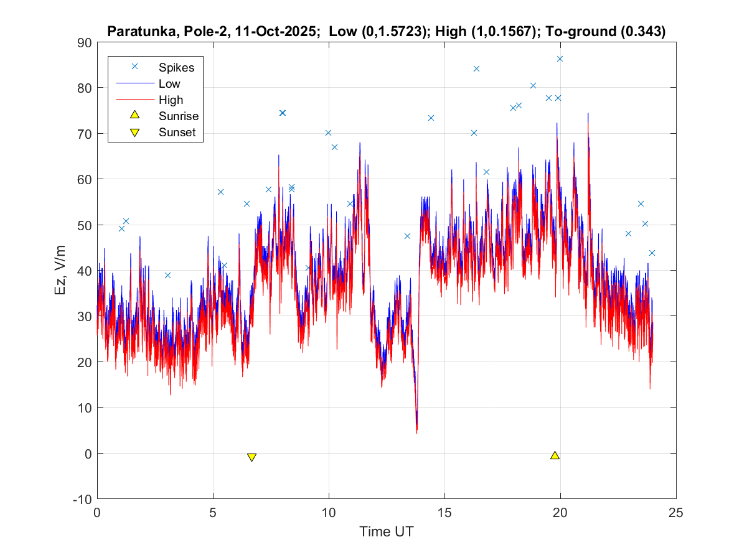Select the plot title starting with Paratunka
Screen dimensions: 747x560
click(387, 32)
